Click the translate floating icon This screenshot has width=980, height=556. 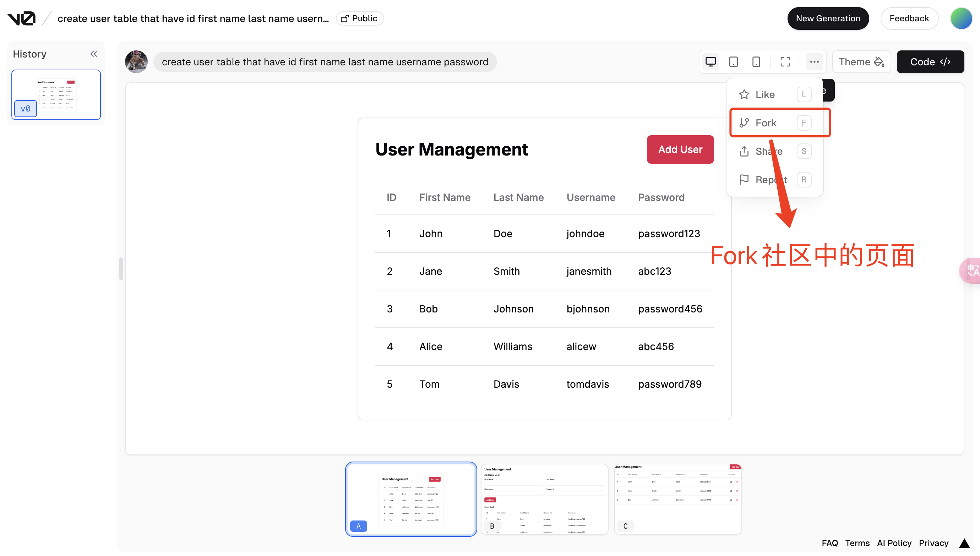971,271
